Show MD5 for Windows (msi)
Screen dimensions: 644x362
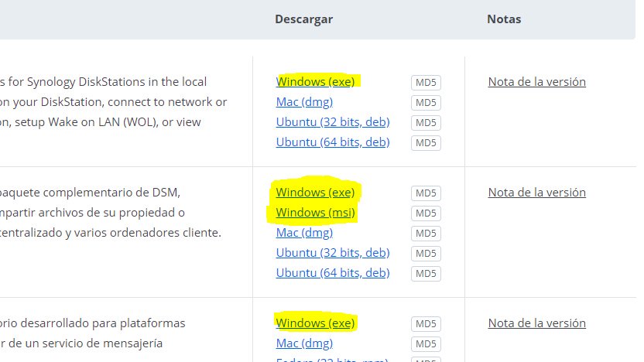pyautogui.click(x=426, y=213)
